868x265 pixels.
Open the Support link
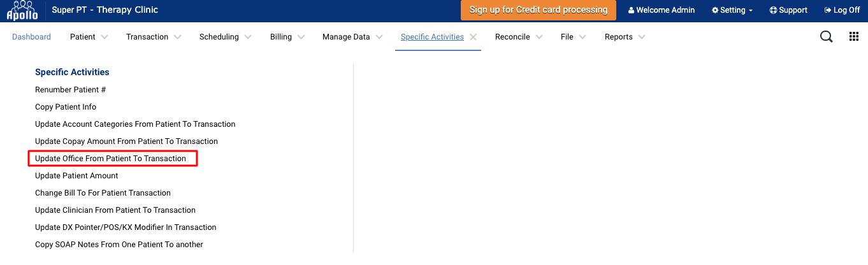point(788,10)
